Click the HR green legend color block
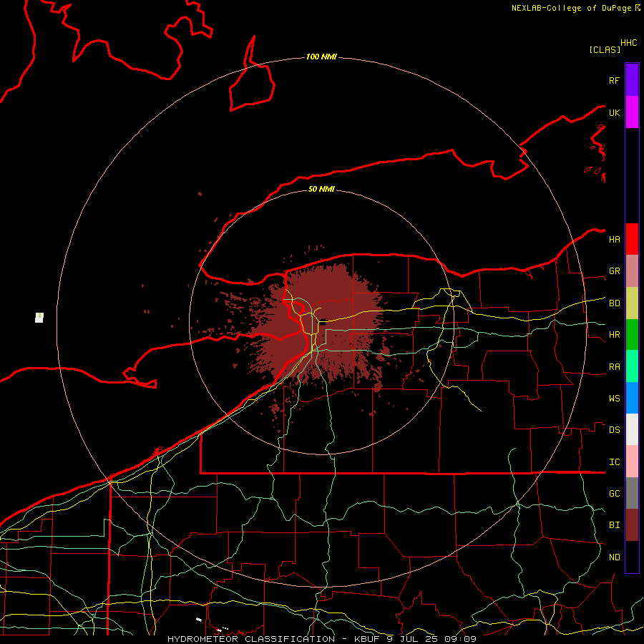Viewport: 644px width, 644px height. point(632,335)
